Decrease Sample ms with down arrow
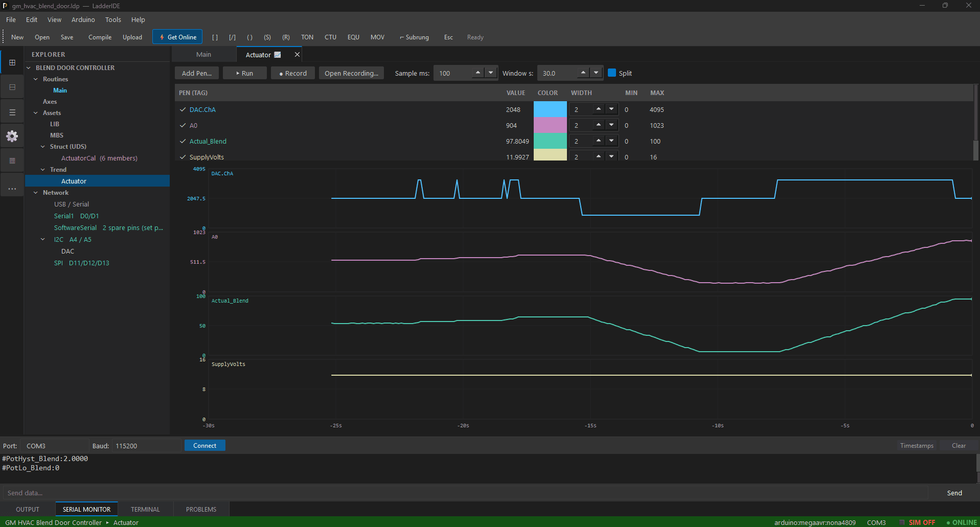980x527 pixels. pyautogui.click(x=491, y=73)
